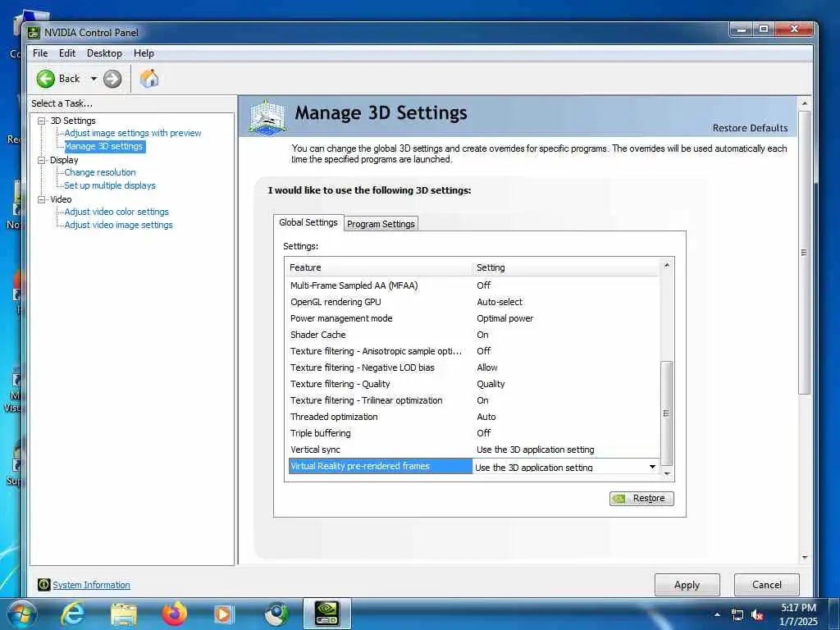Select Manage 3D settings in task tree

click(104, 146)
